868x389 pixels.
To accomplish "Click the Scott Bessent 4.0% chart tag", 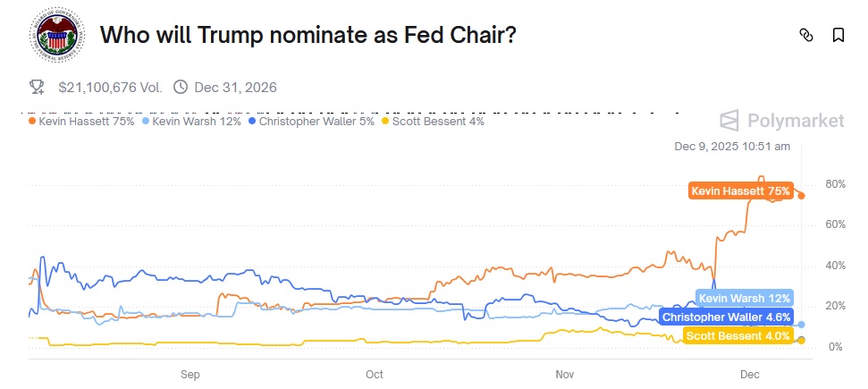I will [x=737, y=336].
